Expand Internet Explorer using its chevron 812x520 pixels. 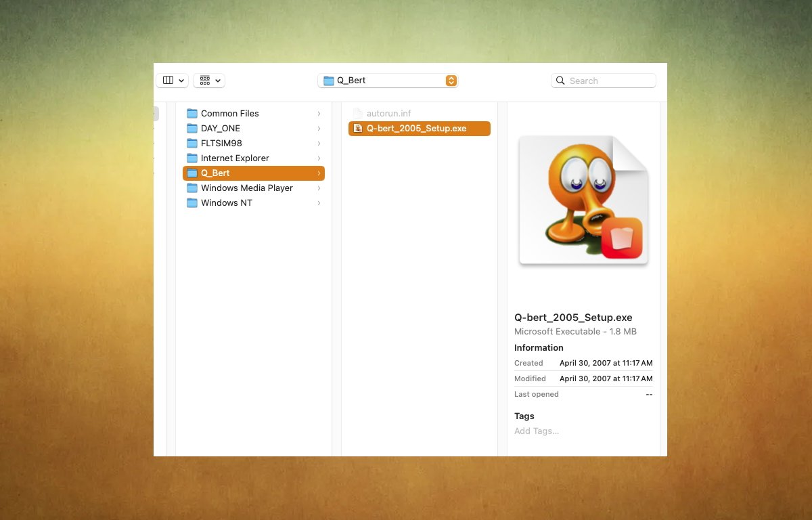point(319,158)
